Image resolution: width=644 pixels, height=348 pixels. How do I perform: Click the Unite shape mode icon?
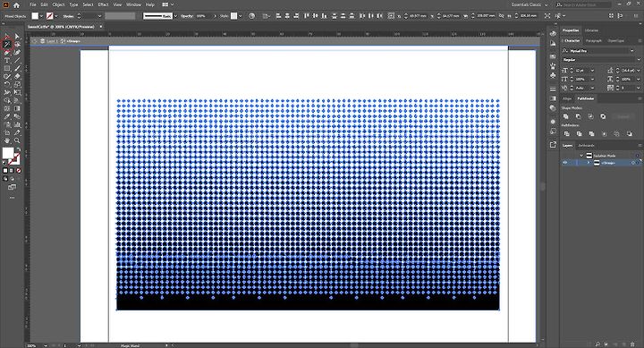point(565,116)
